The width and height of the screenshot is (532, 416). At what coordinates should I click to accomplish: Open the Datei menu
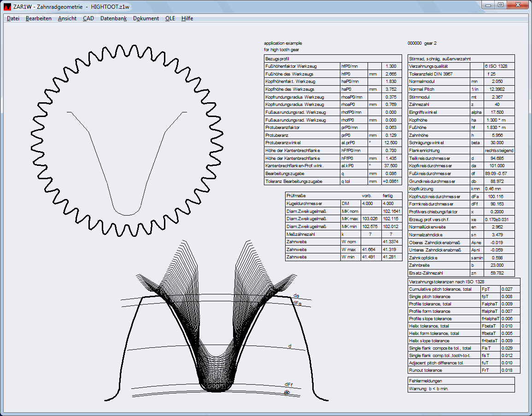point(13,18)
